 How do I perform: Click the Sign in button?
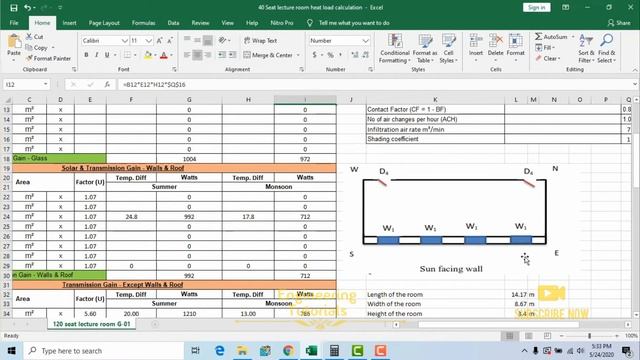[x=536, y=7]
